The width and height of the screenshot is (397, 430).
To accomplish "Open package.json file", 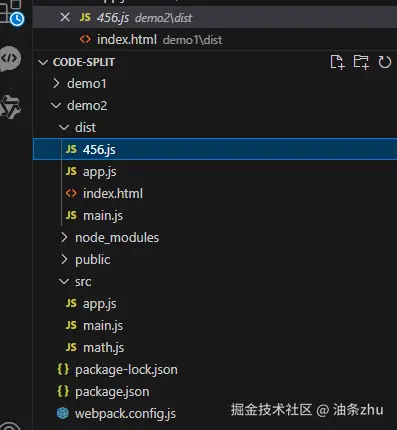I will pos(215,391).
